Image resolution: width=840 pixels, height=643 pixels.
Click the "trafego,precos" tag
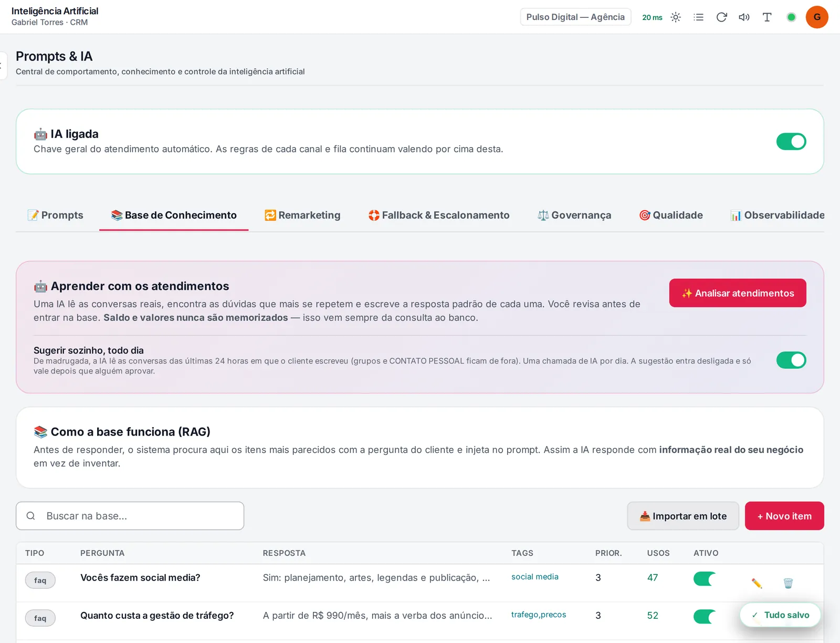pos(539,615)
